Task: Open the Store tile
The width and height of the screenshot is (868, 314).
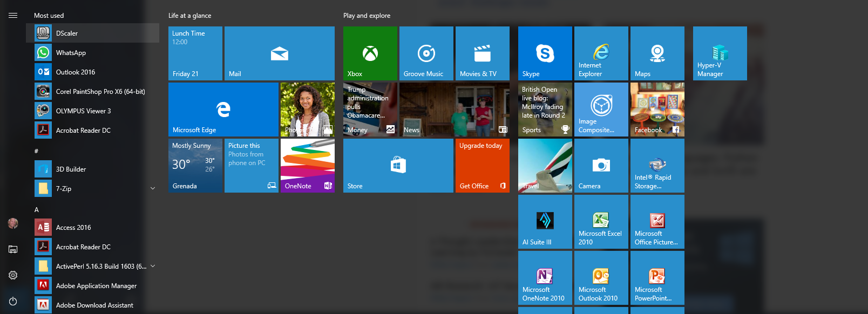Action: 398,166
